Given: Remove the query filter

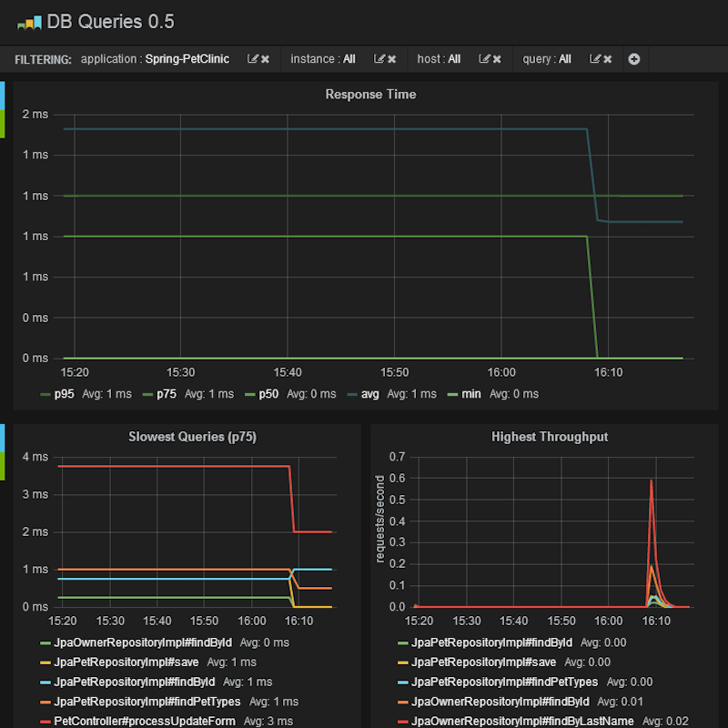Looking at the screenshot, I should (607, 59).
